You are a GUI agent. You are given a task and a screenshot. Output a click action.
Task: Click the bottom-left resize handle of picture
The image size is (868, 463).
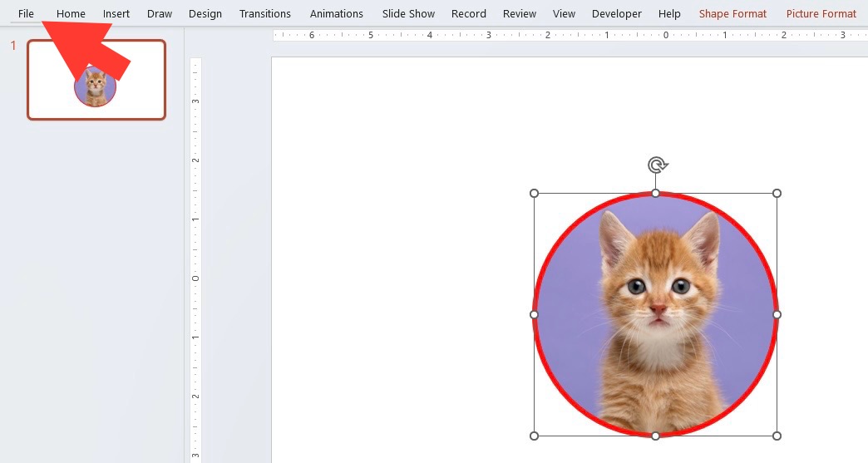[x=534, y=436]
